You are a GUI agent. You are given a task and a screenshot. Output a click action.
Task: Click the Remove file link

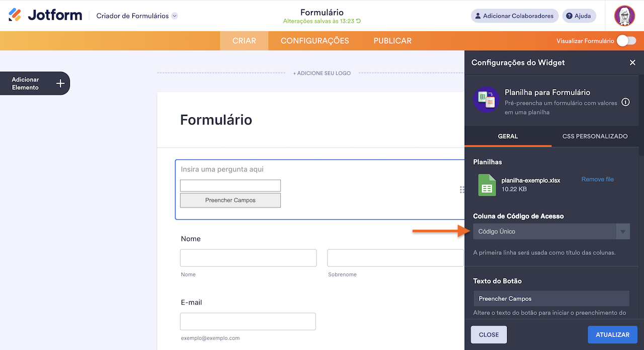pos(597,179)
